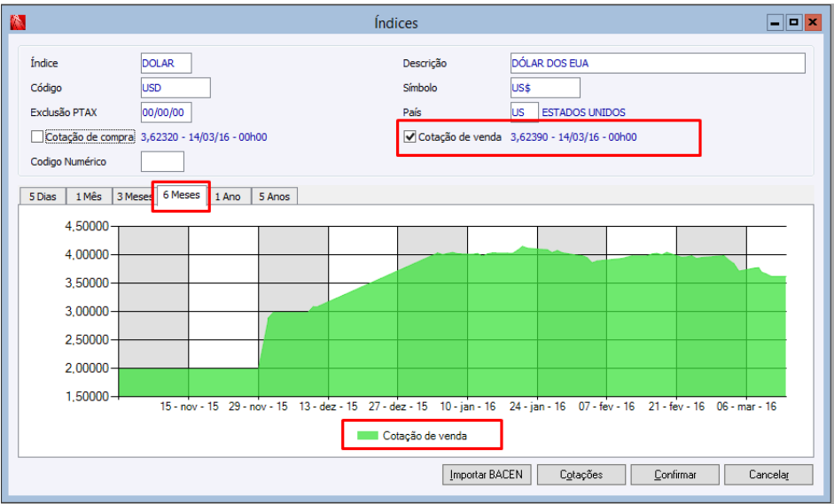Maximize the Índices window
Screen dimensions: 834x504
click(793, 23)
